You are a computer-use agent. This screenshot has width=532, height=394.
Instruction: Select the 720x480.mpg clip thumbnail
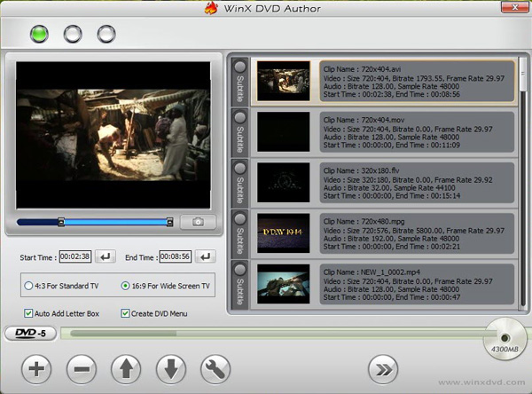(283, 232)
